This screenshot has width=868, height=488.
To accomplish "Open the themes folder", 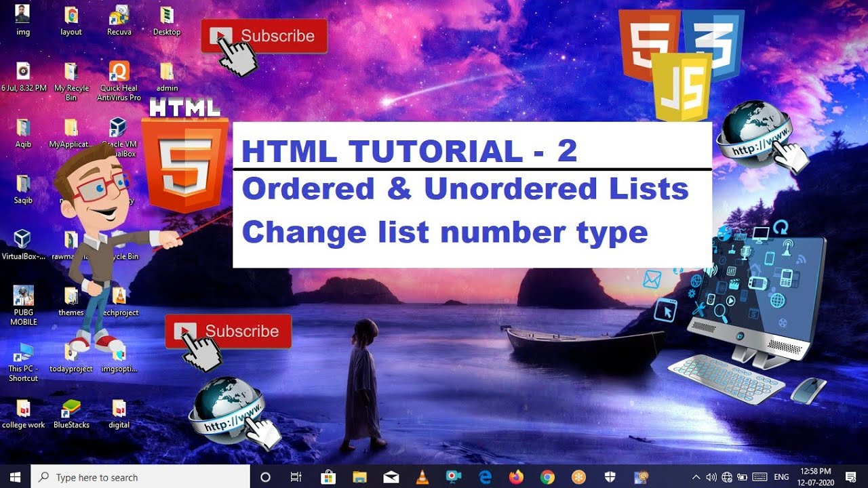I will [x=71, y=302].
